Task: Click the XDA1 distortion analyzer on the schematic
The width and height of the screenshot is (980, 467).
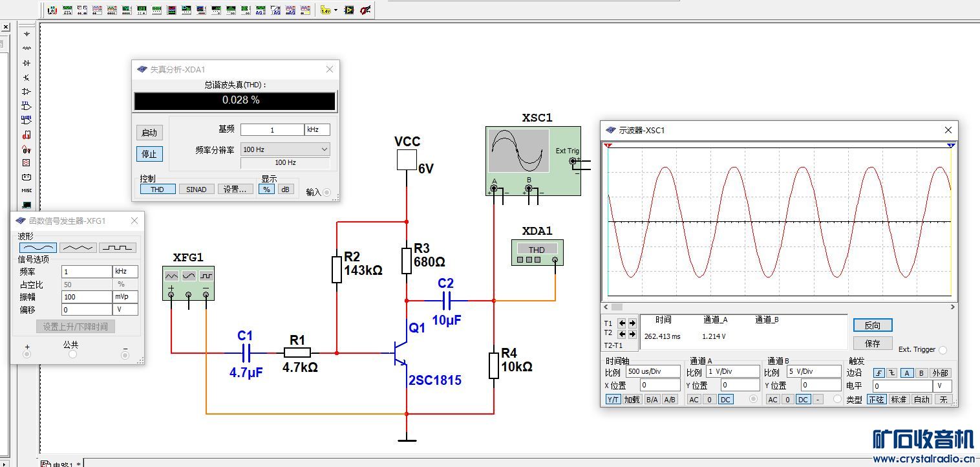Action: pos(537,252)
